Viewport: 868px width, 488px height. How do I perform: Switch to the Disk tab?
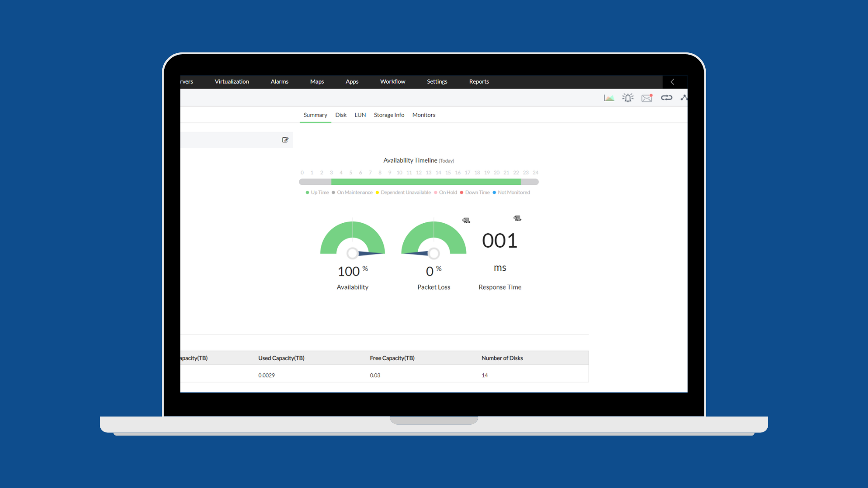pos(341,115)
